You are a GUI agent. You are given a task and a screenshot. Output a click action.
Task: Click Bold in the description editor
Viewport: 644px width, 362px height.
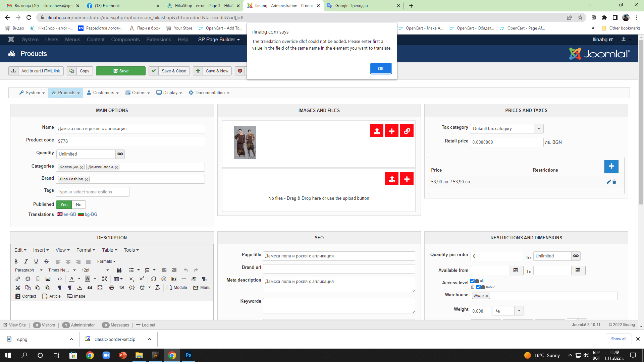click(16, 261)
